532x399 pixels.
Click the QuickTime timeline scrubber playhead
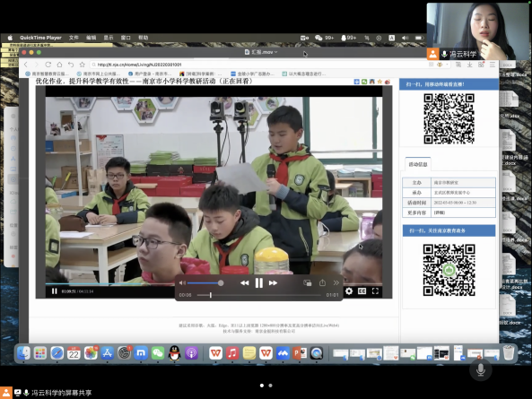coord(210,295)
